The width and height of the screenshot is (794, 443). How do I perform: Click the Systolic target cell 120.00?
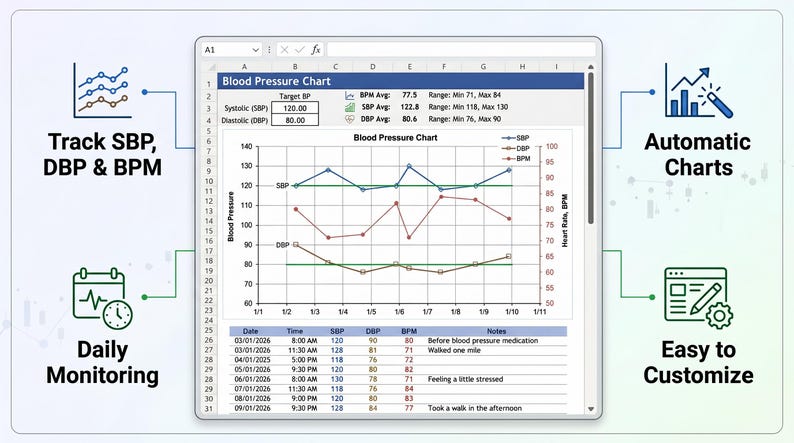coord(295,108)
